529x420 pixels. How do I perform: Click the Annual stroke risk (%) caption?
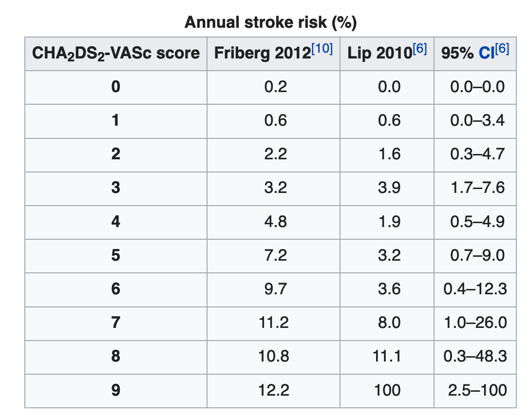(270, 22)
